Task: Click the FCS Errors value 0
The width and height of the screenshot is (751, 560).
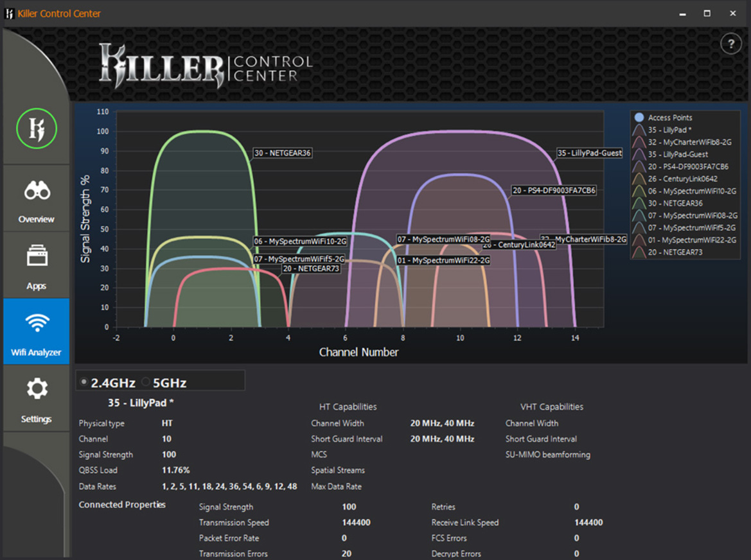Action: (x=577, y=538)
